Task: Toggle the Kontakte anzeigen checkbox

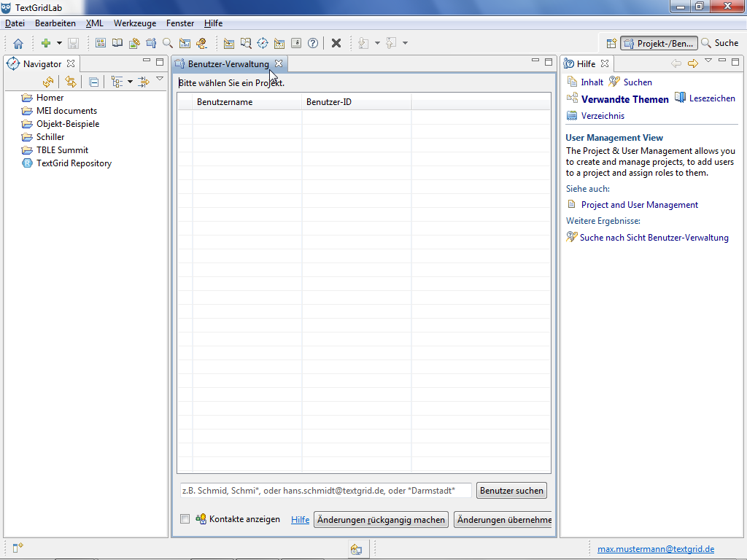Action: click(185, 519)
